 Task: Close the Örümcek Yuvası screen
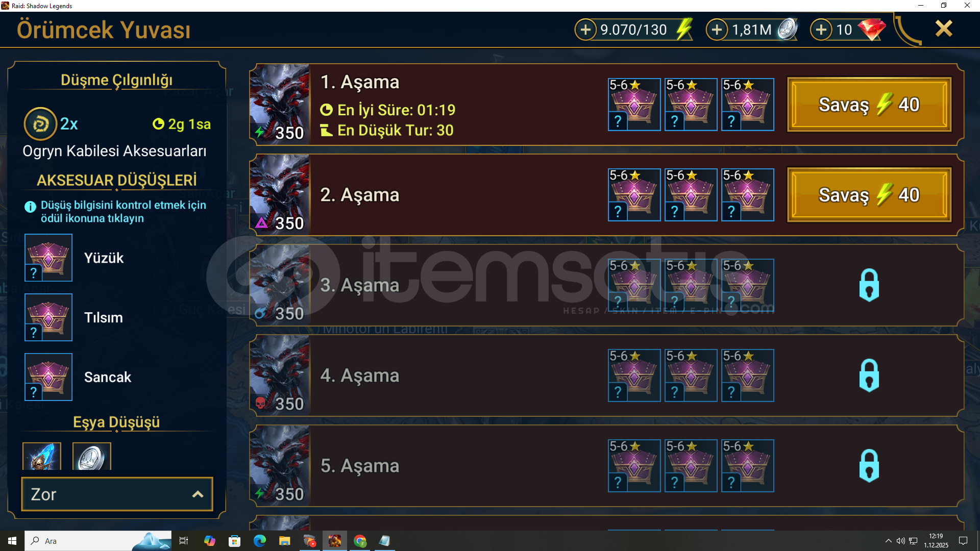(944, 29)
